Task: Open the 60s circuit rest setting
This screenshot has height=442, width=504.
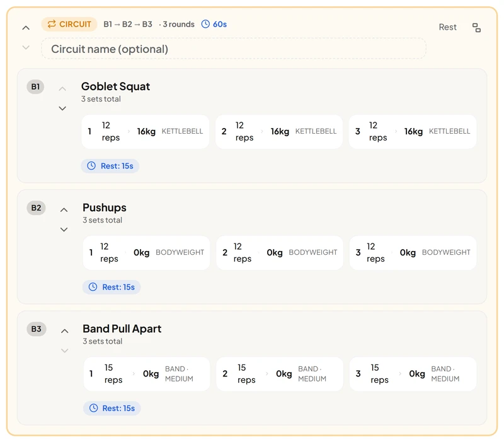Action: coord(214,24)
